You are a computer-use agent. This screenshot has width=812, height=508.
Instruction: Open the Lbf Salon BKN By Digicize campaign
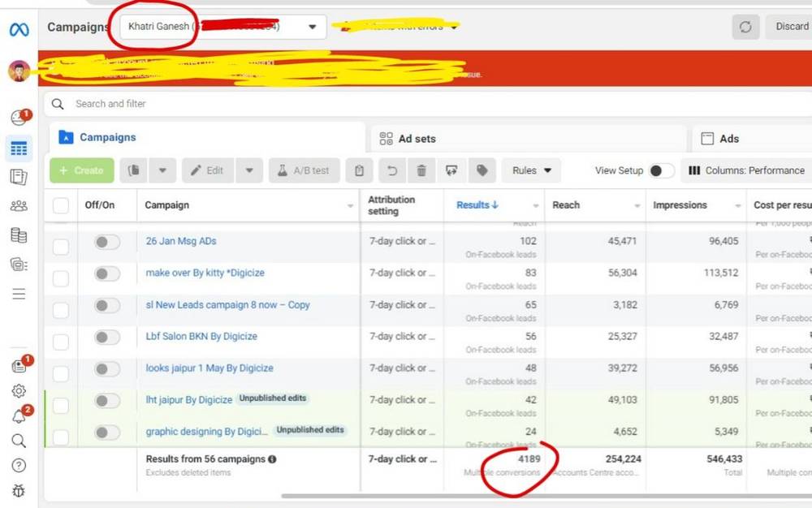pos(201,336)
